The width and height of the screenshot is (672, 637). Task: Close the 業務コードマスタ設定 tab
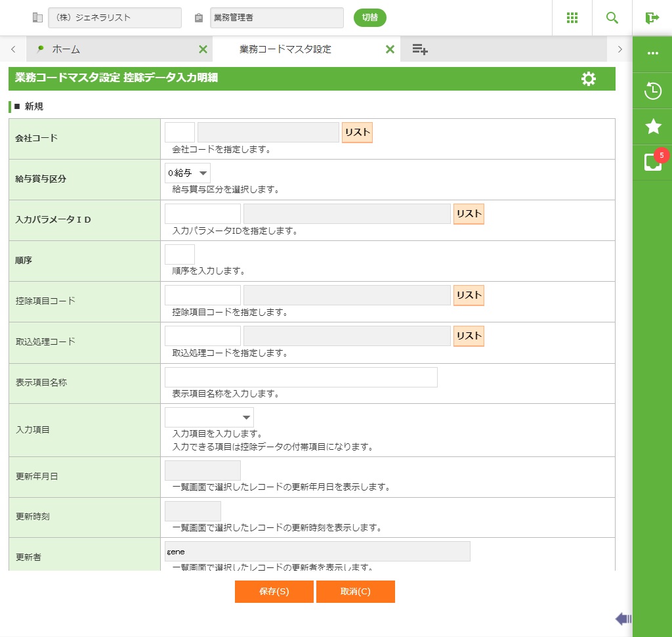point(390,49)
